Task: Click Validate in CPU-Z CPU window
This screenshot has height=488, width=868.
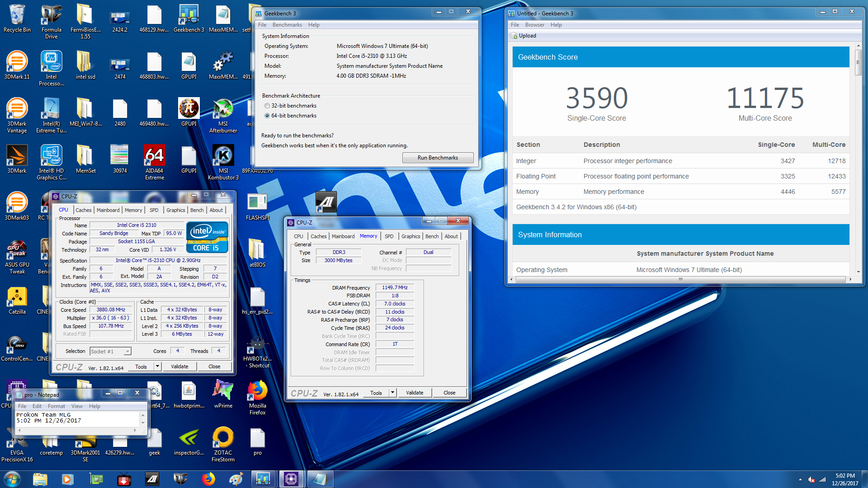Action: pyautogui.click(x=179, y=366)
